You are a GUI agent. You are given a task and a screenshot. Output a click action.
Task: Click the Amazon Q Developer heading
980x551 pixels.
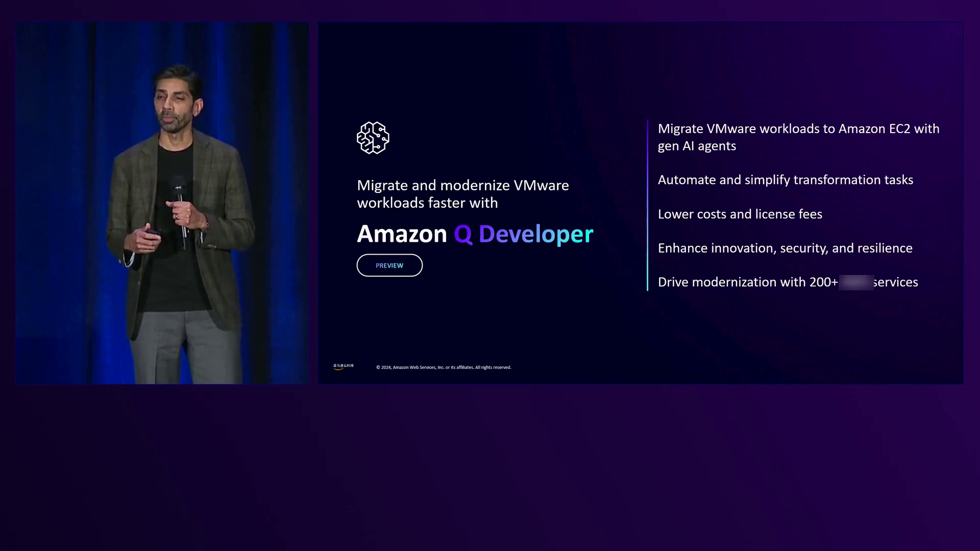[x=475, y=234]
